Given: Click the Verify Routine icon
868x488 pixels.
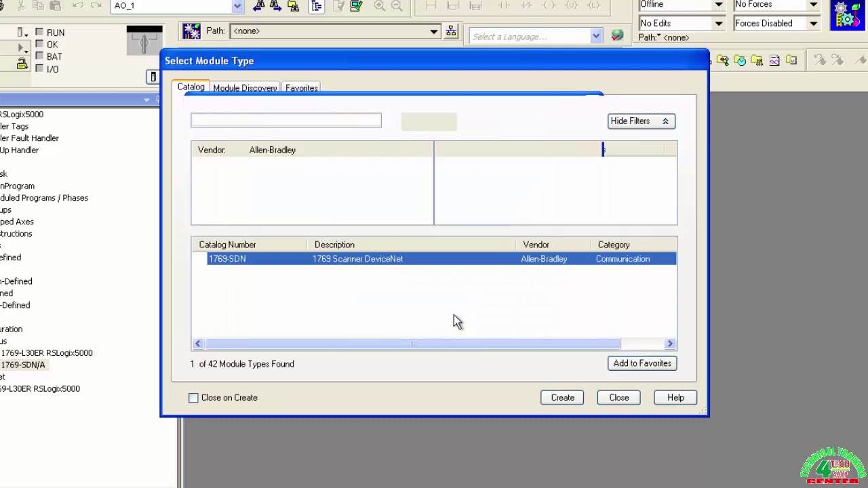Looking at the screenshot, I should point(340,6).
